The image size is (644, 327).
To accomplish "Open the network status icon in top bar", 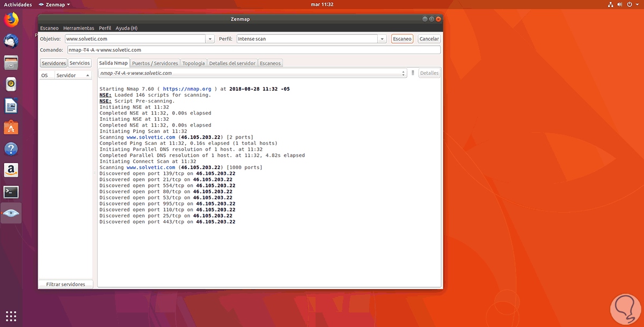I will (x=611, y=4).
